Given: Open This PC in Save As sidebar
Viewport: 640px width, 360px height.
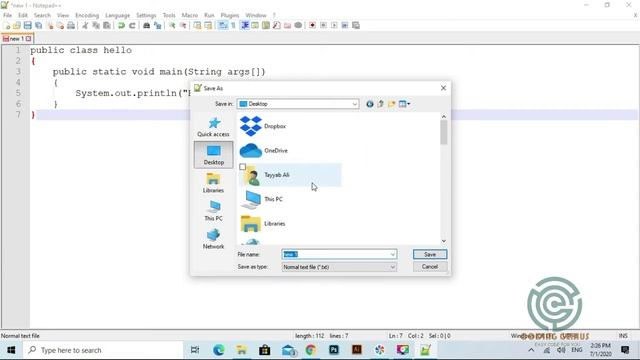Looking at the screenshot, I should [213, 211].
